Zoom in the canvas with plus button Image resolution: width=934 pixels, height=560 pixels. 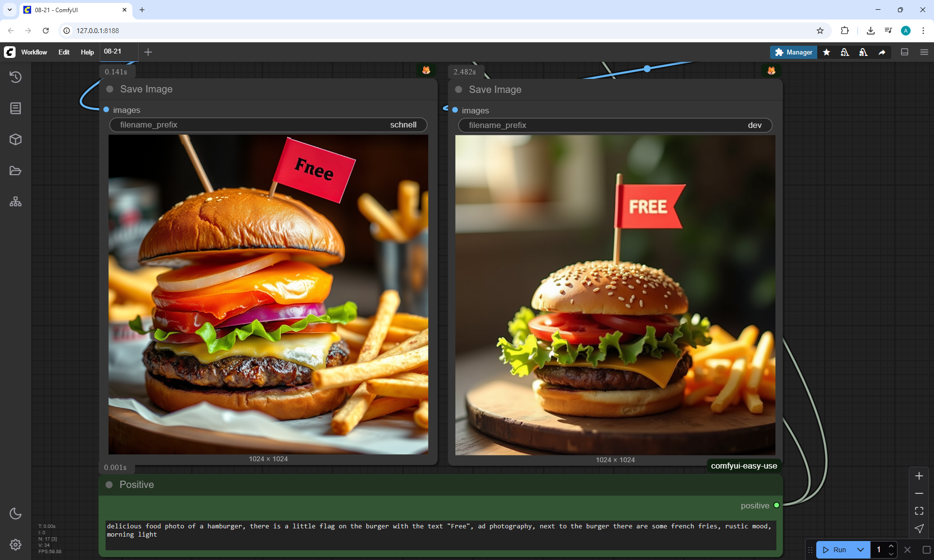pyautogui.click(x=919, y=476)
